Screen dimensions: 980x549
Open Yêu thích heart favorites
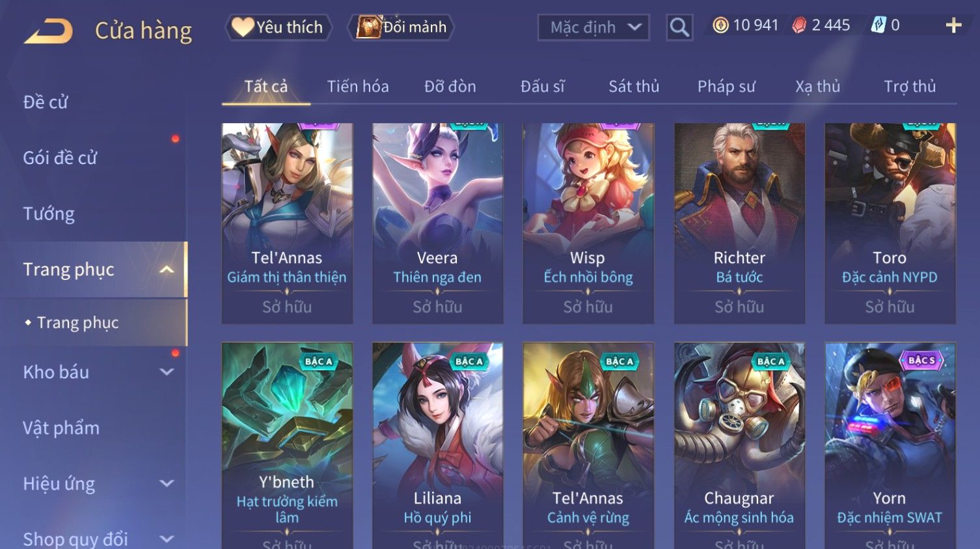[279, 27]
